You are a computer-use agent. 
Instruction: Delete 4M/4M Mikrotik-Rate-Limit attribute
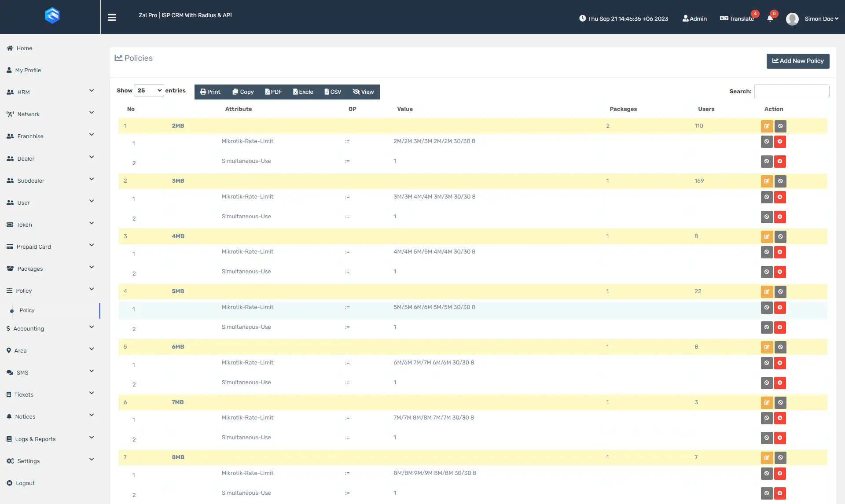pyautogui.click(x=780, y=252)
